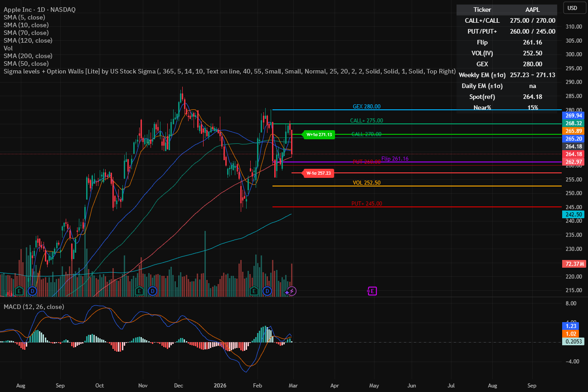
Task: Select the SMA (10, close) indicator legend
Action: pyautogui.click(x=26, y=25)
